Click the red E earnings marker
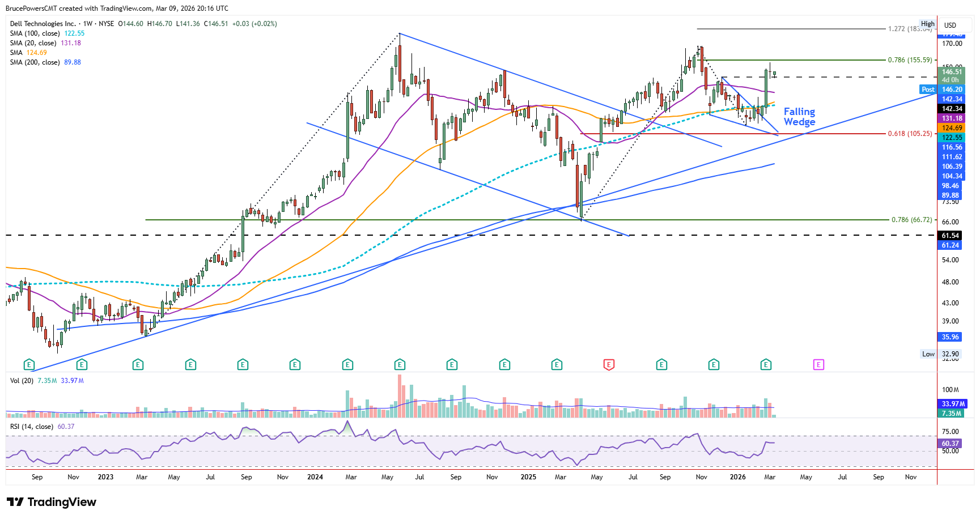Image resolution: width=980 pixels, height=519 pixels. (609, 365)
